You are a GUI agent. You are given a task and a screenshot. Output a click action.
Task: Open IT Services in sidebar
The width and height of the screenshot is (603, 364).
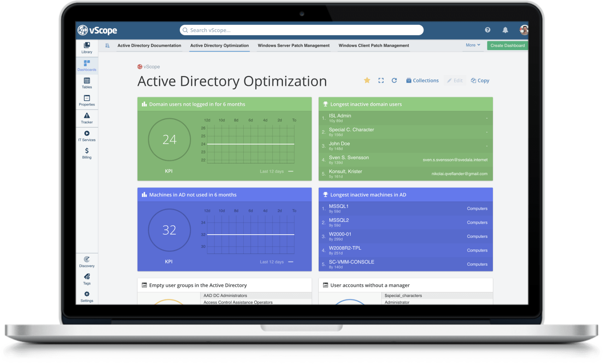pos(87,136)
